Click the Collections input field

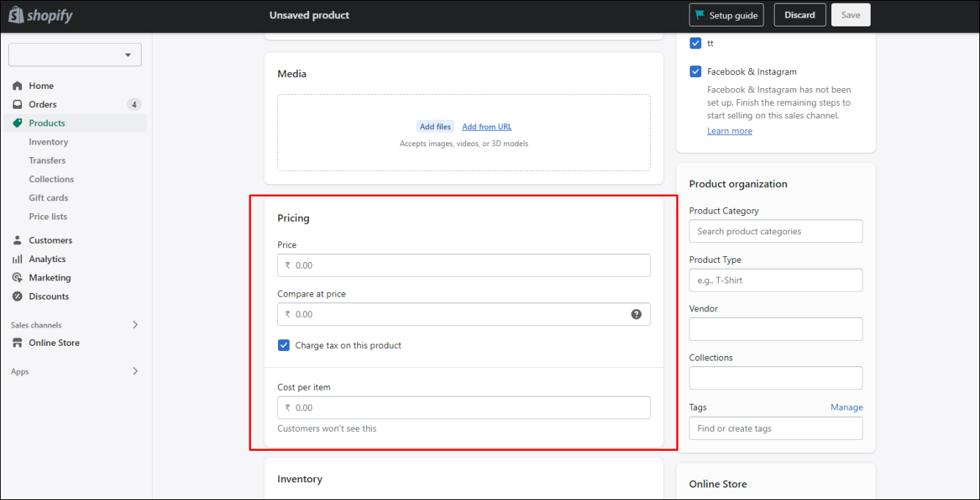776,378
